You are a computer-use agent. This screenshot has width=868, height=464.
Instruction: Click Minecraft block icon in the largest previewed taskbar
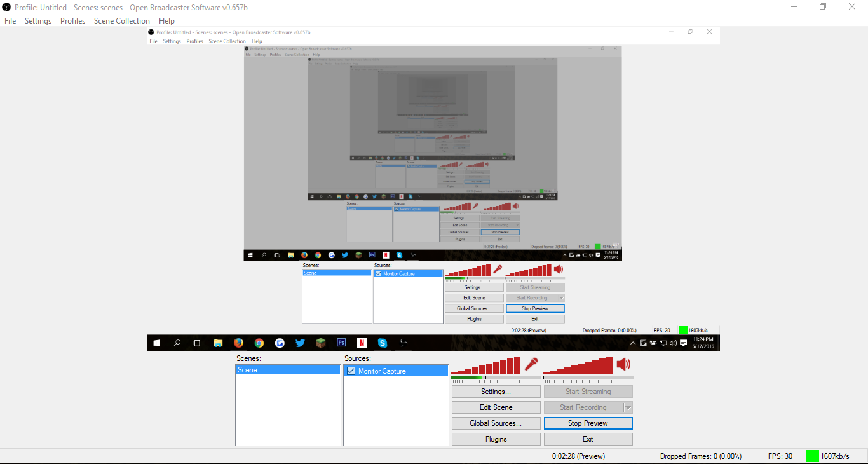click(x=320, y=343)
